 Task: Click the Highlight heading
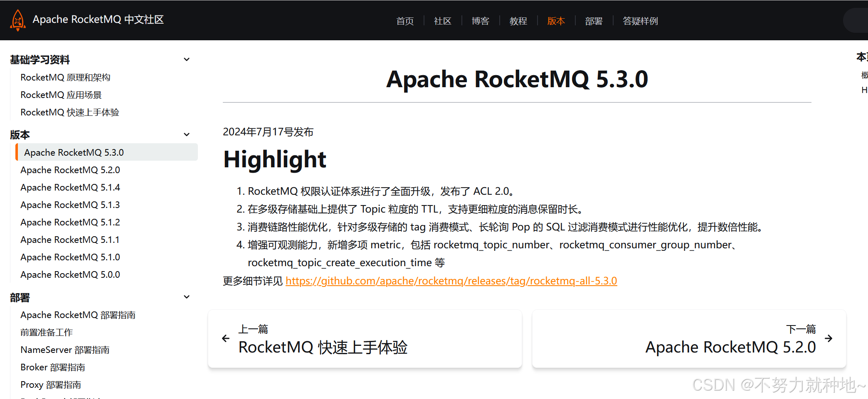[275, 160]
